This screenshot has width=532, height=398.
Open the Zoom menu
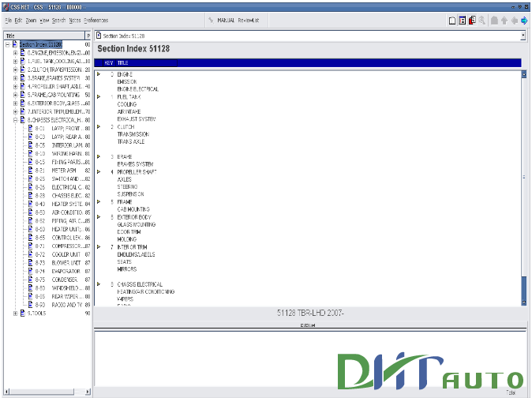31,21
